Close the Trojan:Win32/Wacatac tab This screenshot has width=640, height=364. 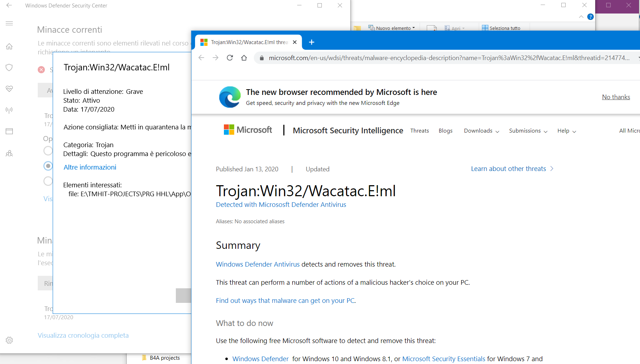pos(295,42)
